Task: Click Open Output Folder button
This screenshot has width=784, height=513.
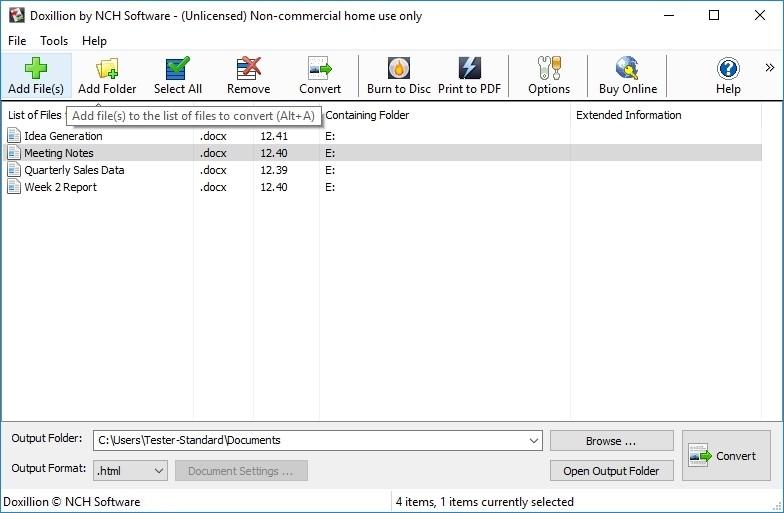Action: tap(612, 471)
